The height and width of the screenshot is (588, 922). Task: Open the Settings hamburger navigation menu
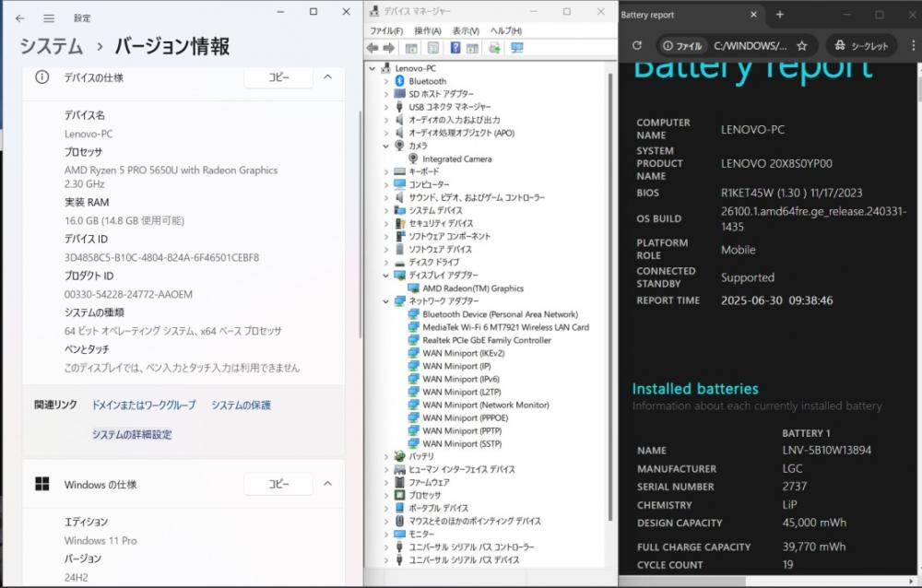click(49, 18)
